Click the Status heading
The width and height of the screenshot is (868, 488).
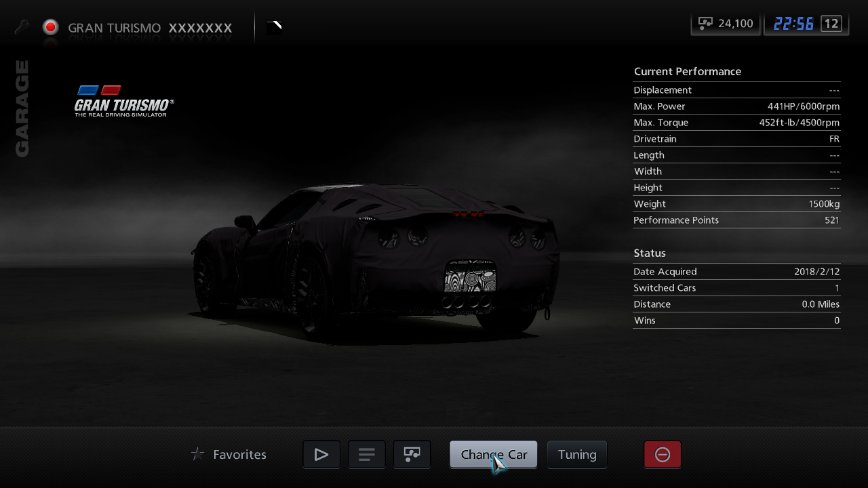click(650, 253)
